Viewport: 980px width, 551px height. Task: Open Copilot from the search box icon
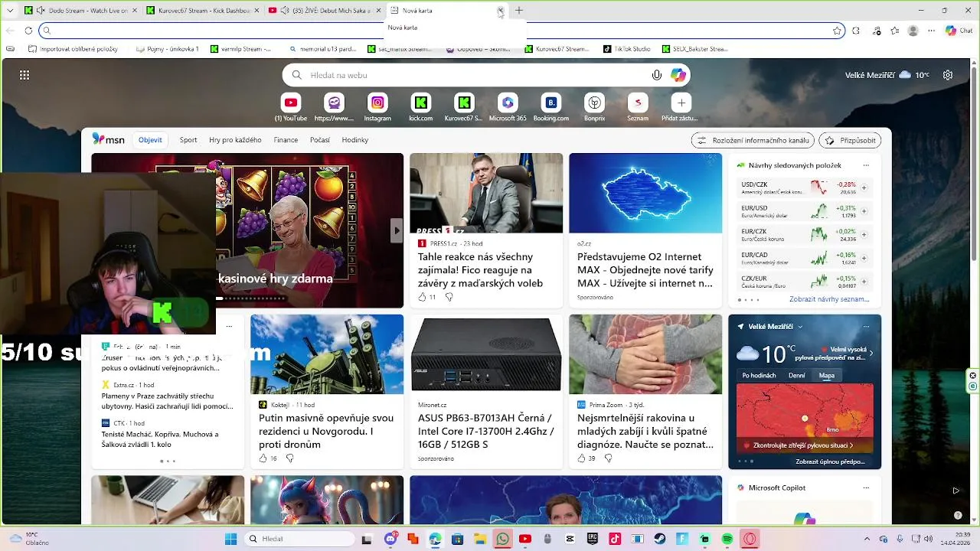[678, 75]
